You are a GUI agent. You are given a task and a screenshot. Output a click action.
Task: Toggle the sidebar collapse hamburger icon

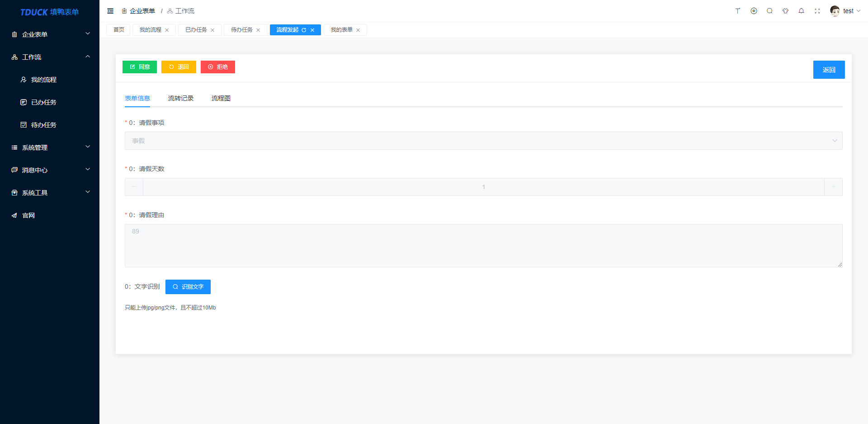coord(110,11)
